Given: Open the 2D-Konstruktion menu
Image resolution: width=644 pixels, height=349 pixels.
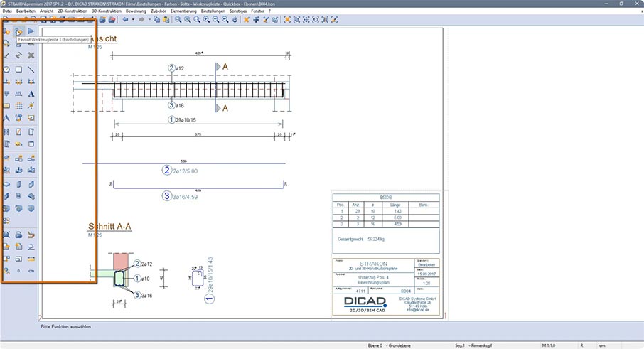Looking at the screenshot, I should pyautogui.click(x=73, y=11).
